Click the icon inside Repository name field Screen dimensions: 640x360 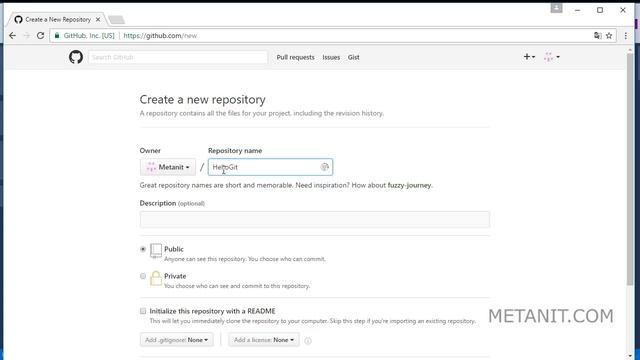coord(324,167)
